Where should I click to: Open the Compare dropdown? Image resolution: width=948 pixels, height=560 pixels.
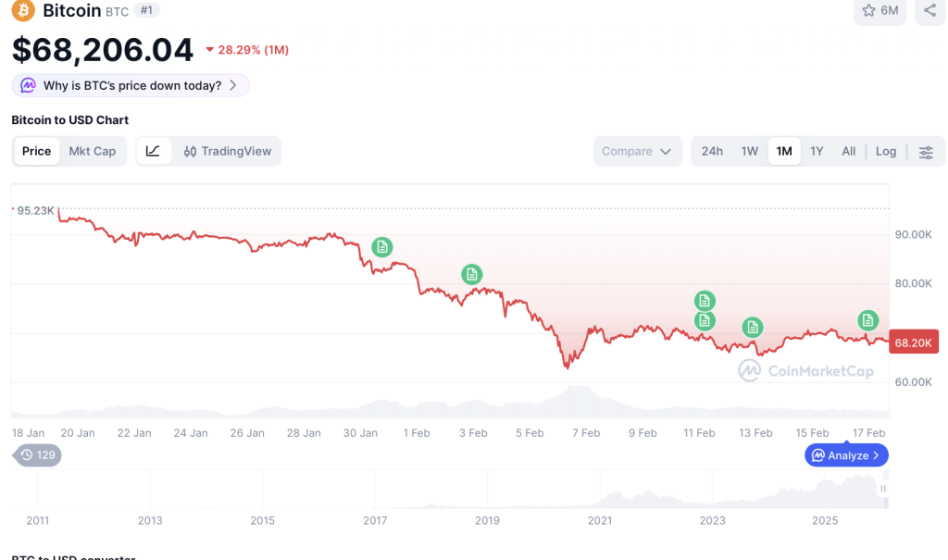636,151
